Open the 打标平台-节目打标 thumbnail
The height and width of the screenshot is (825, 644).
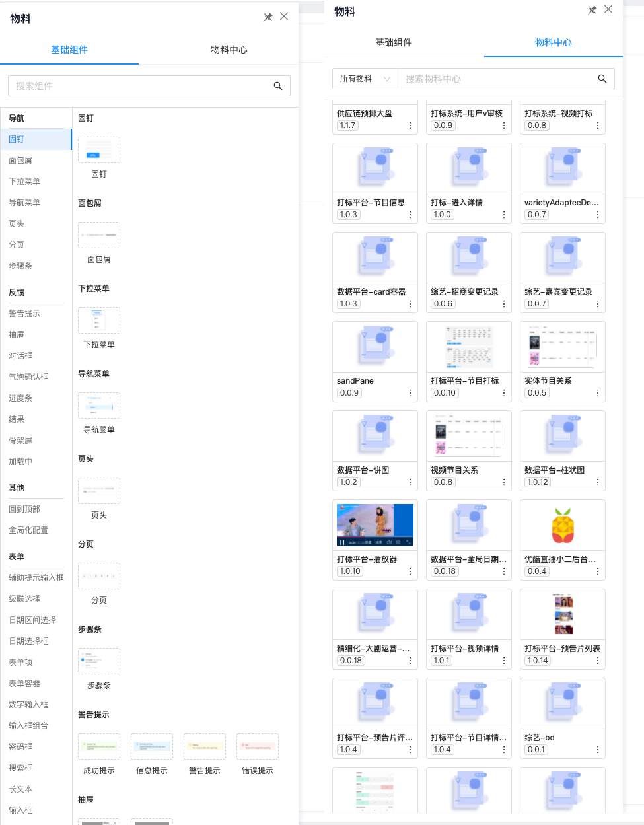tap(469, 347)
